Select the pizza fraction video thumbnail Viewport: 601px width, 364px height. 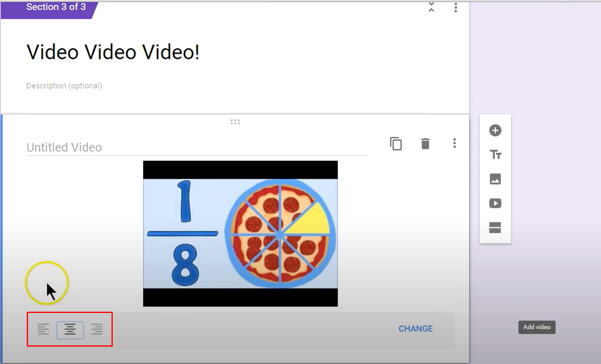point(240,233)
